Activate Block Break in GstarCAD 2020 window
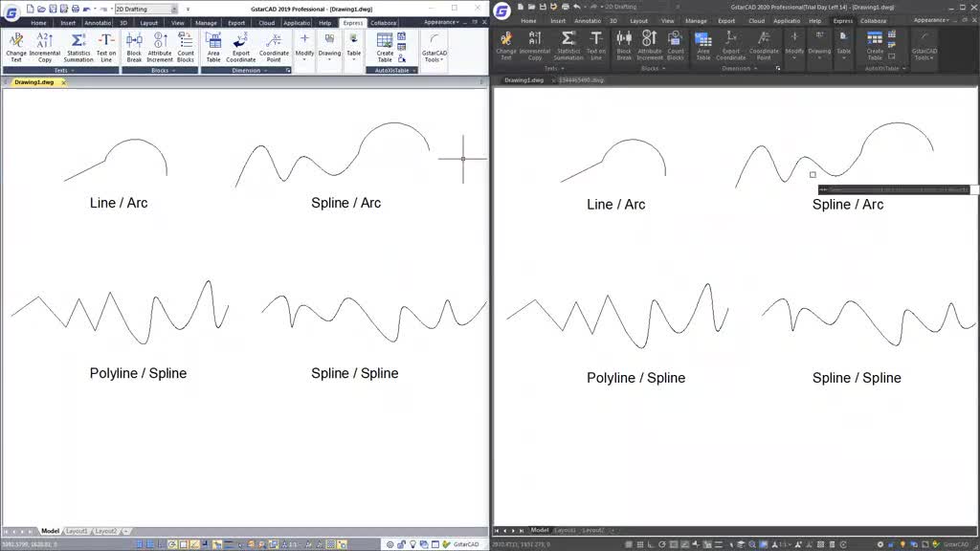The height and width of the screenshot is (551, 980). tap(624, 46)
